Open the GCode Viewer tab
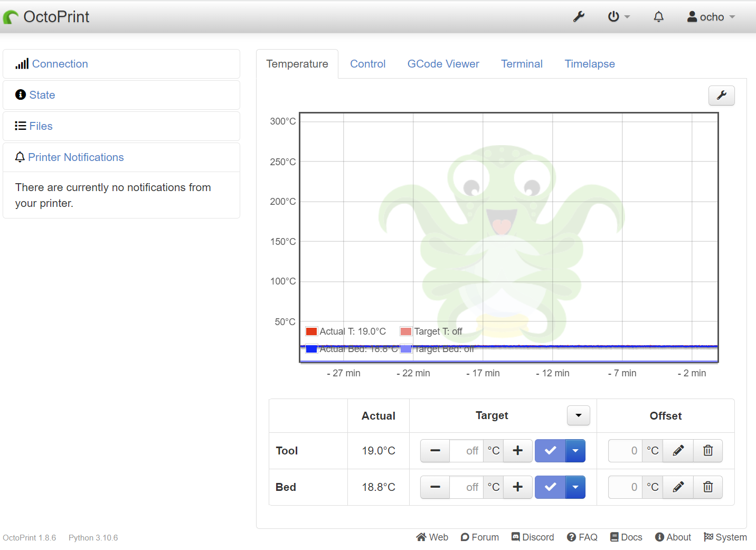 tap(443, 64)
